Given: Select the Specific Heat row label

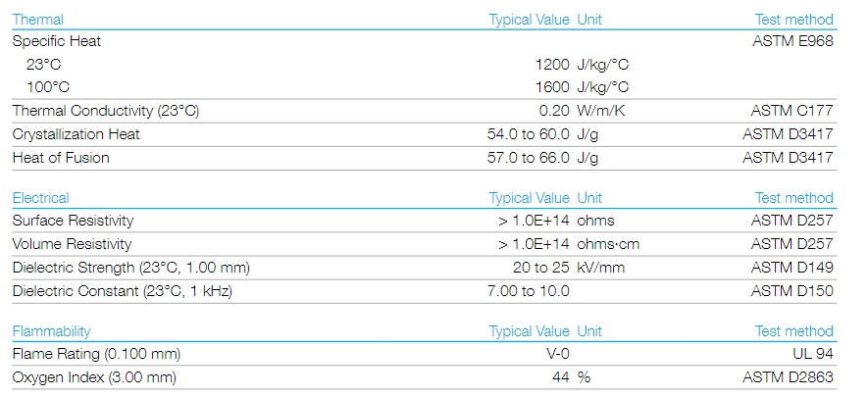Looking at the screenshot, I should coord(57,41).
